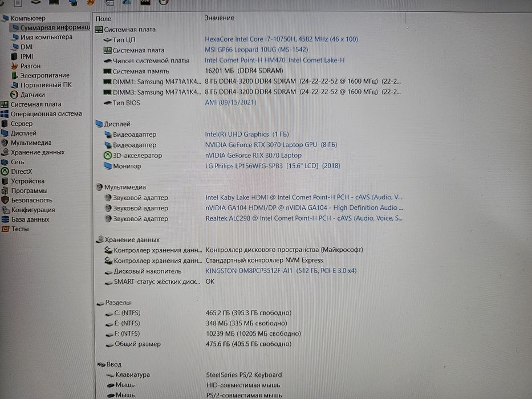Click the Storage (Хранение данных) tree icon

[x=5, y=152]
